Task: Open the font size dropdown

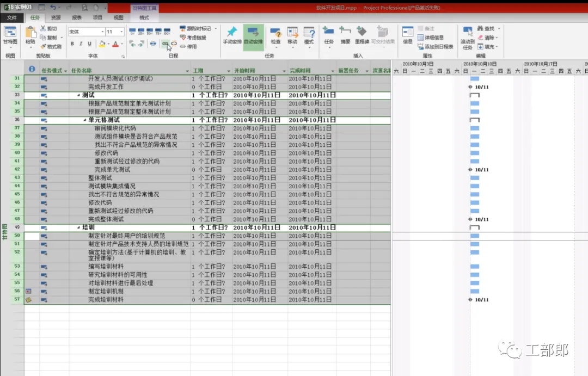Action: pyautogui.click(x=121, y=32)
